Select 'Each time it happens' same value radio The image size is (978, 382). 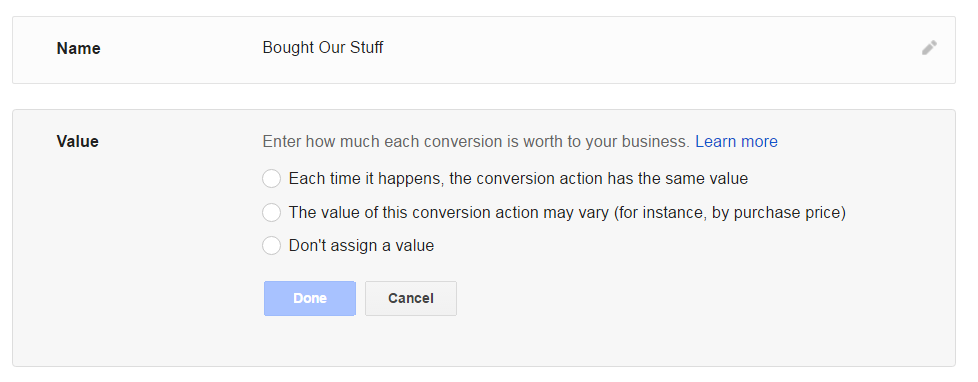pyautogui.click(x=271, y=179)
